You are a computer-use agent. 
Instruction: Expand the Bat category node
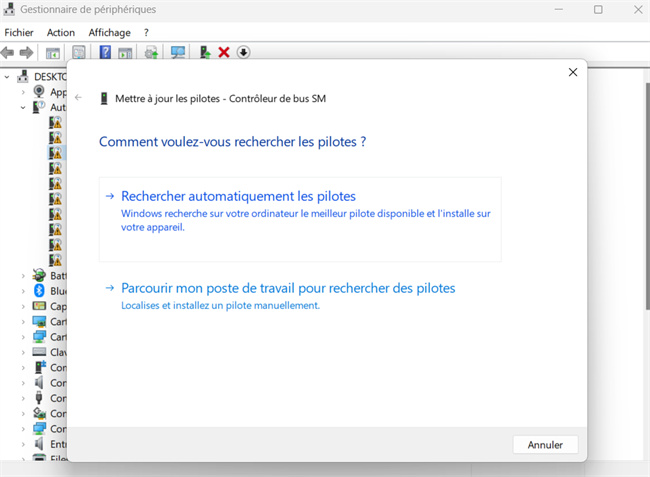pos(23,276)
